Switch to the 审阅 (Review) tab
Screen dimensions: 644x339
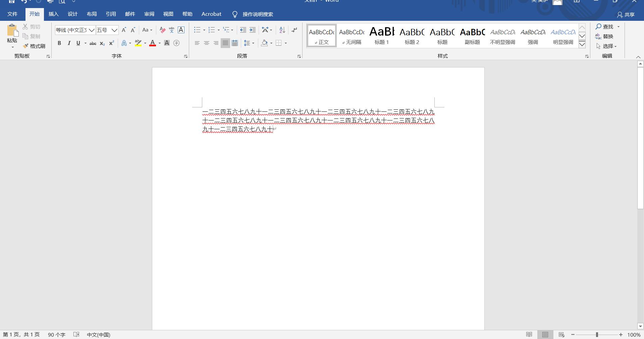pos(149,14)
